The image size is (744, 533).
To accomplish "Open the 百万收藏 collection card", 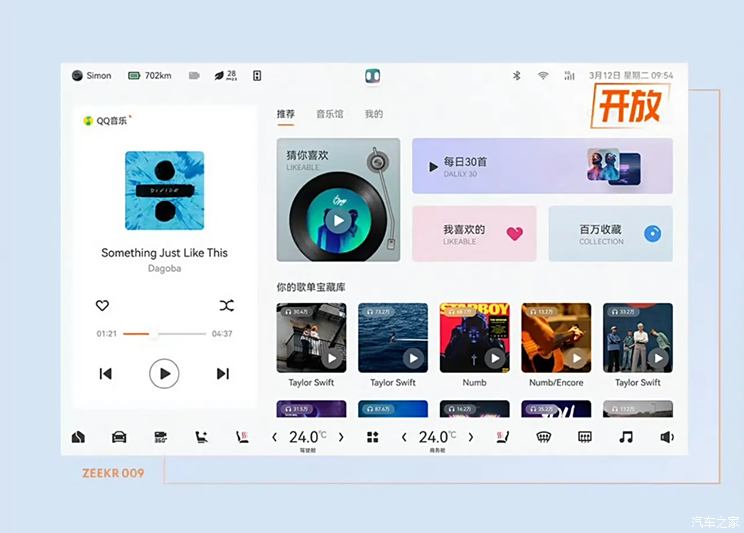I will (611, 234).
